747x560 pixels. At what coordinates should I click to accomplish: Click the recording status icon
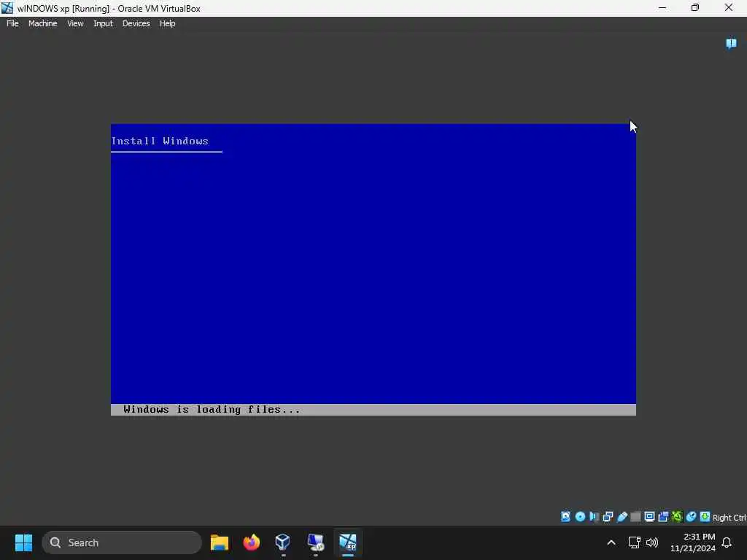[x=663, y=517]
